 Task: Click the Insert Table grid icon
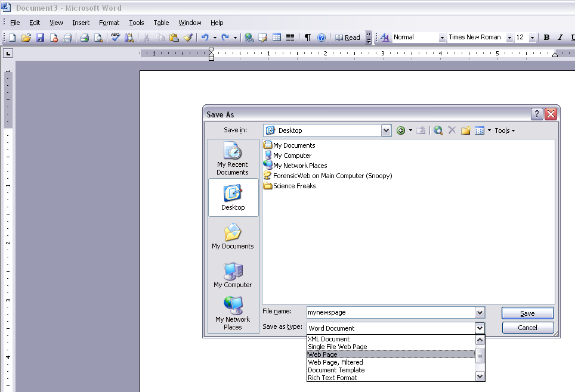(277, 38)
